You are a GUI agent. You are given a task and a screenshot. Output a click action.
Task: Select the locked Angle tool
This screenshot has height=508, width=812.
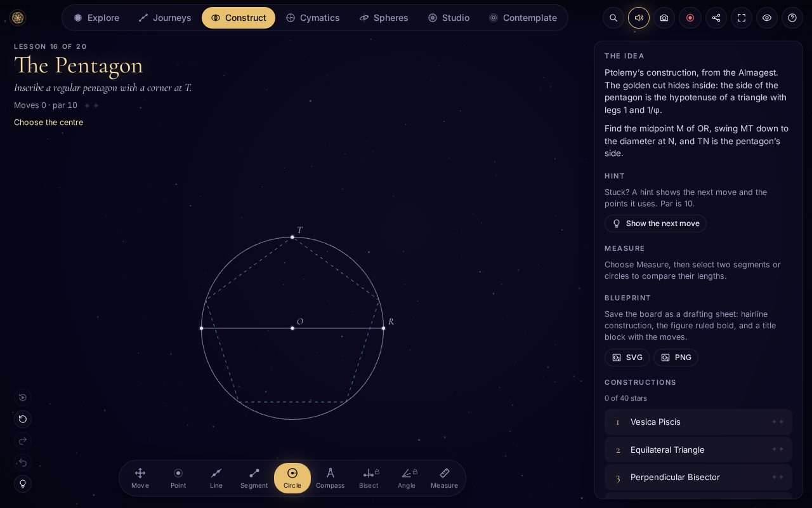pos(407,478)
